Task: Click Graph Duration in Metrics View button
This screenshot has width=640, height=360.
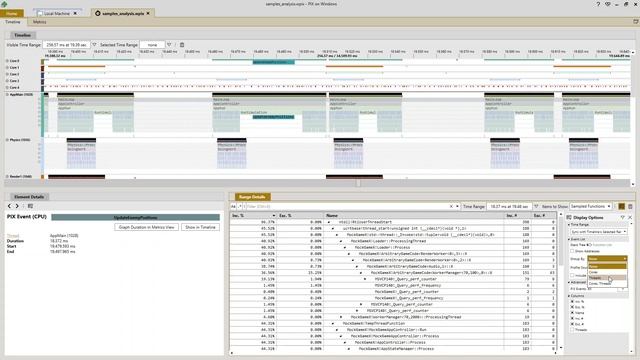Action: click(147, 227)
